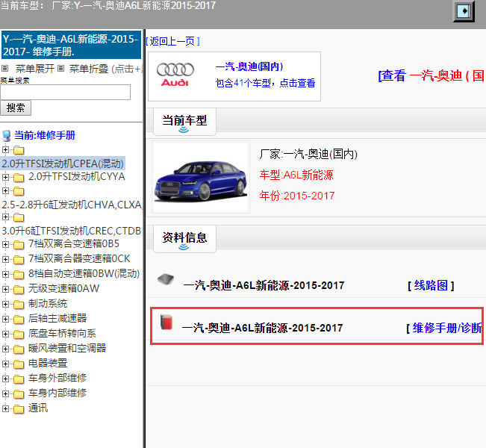Expand the 通讯 node

pos(5,408)
